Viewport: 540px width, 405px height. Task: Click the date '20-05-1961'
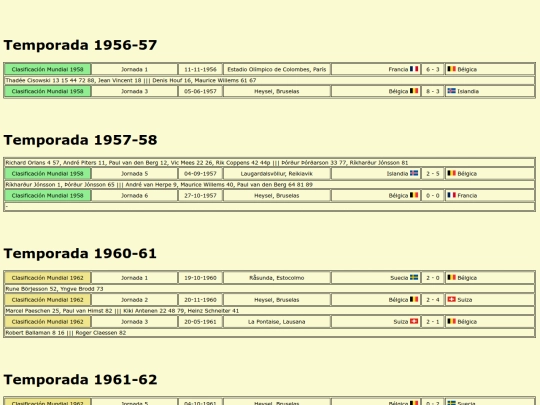click(200, 322)
